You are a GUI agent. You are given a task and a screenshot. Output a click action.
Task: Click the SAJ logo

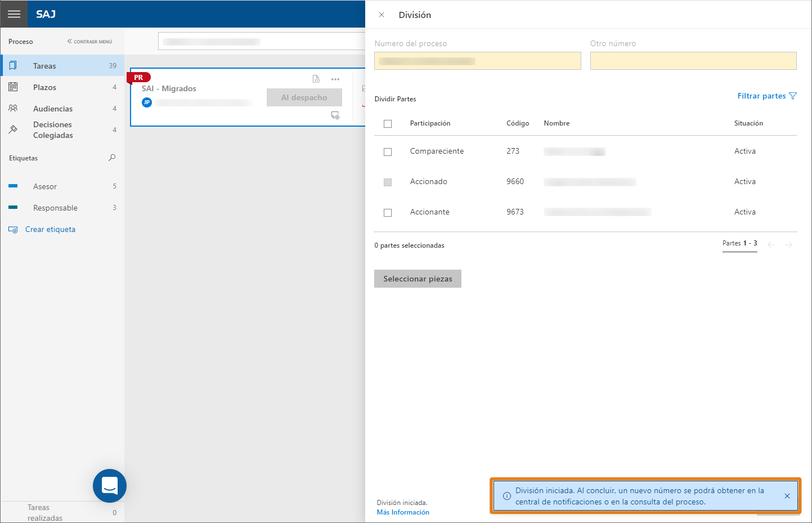coord(46,14)
